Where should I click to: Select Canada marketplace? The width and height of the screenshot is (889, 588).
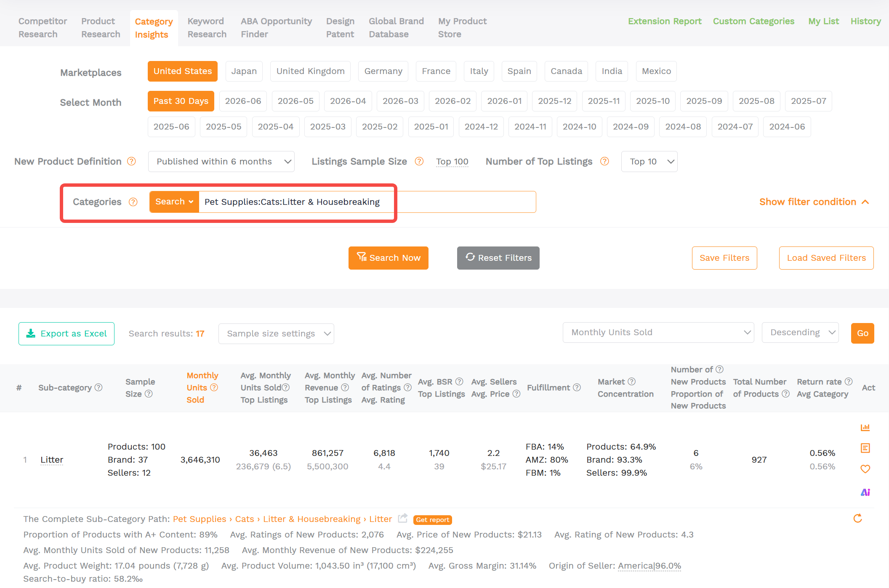click(566, 71)
